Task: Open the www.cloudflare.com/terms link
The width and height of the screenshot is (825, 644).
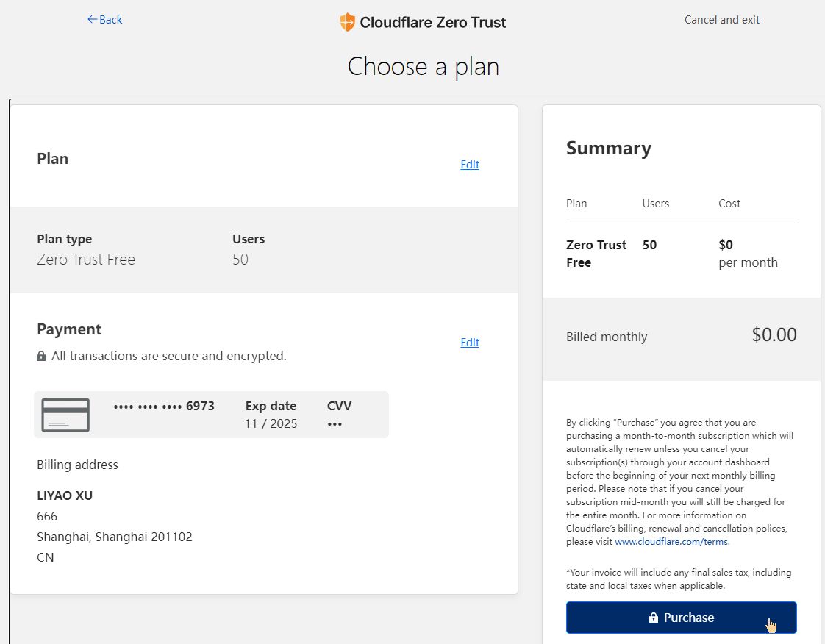Action: click(671, 542)
